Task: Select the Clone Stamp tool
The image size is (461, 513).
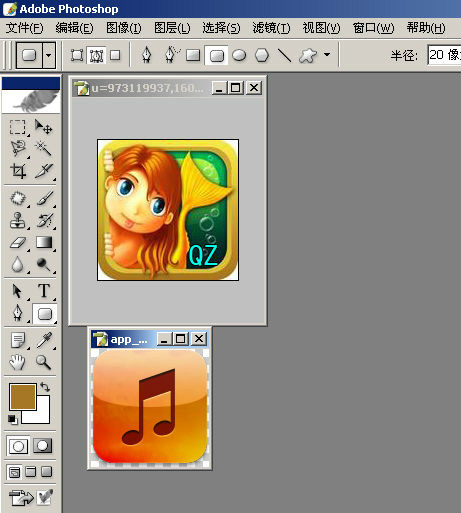Action: [17, 220]
